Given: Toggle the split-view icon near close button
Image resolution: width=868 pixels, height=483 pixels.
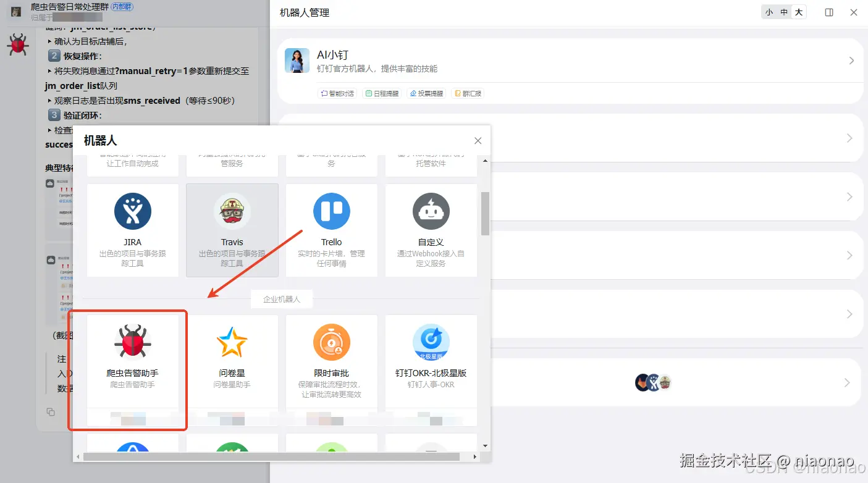Looking at the screenshot, I should [829, 11].
